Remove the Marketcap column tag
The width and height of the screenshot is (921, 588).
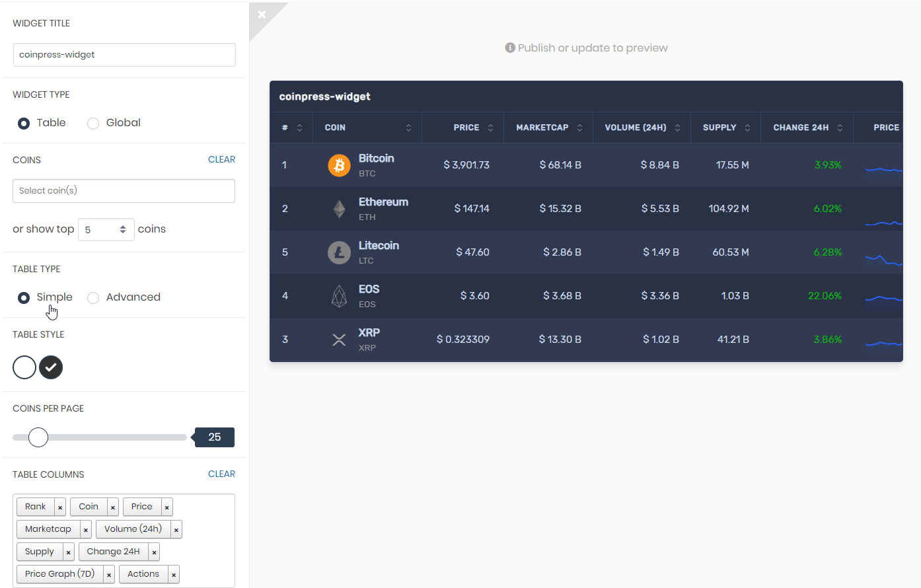(86, 530)
